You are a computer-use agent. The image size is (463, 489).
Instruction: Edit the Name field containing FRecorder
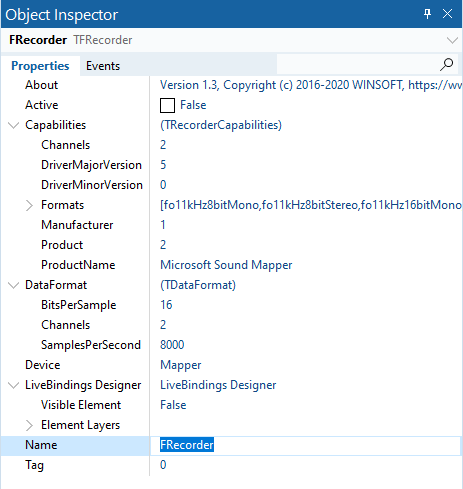point(305,445)
